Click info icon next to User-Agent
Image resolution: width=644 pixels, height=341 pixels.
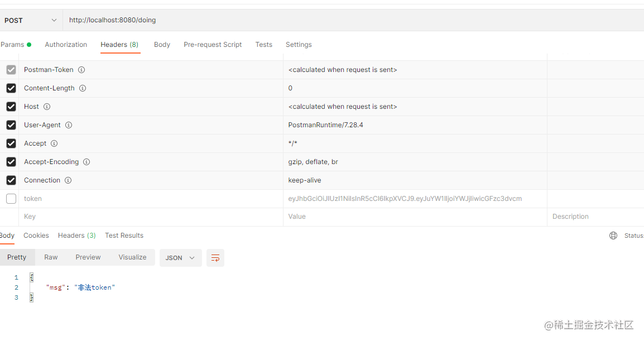(x=69, y=125)
